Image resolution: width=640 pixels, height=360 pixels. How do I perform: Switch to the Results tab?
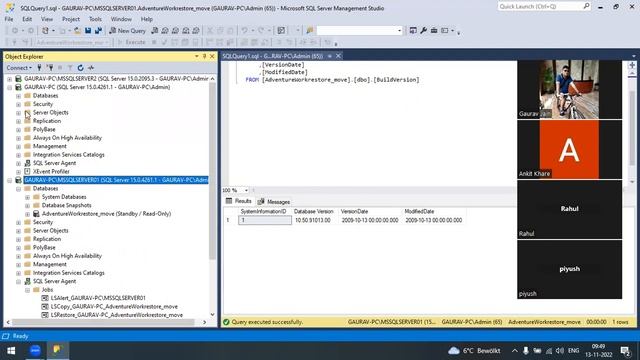pos(239,201)
